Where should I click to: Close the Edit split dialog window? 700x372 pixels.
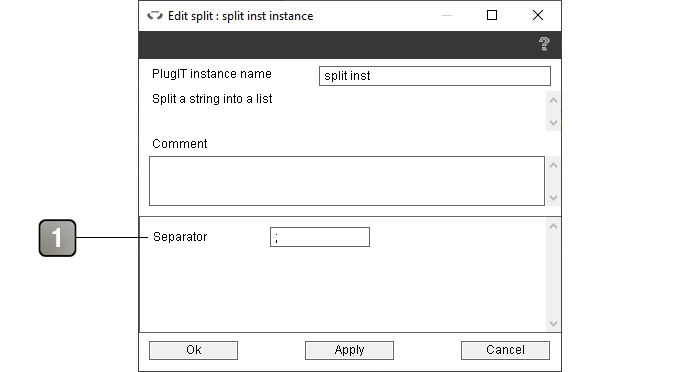[538, 15]
